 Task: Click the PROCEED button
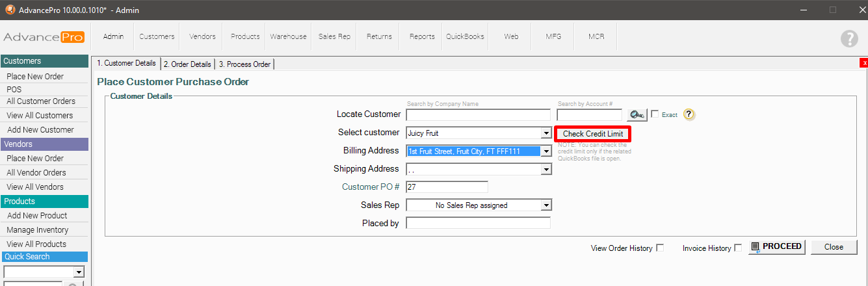pos(776,247)
